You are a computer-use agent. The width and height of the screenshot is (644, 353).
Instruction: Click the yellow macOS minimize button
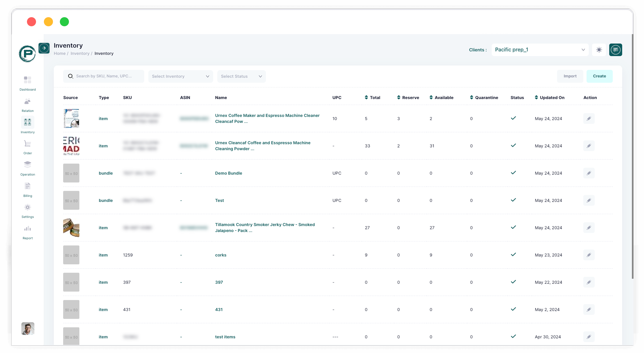[x=48, y=22]
